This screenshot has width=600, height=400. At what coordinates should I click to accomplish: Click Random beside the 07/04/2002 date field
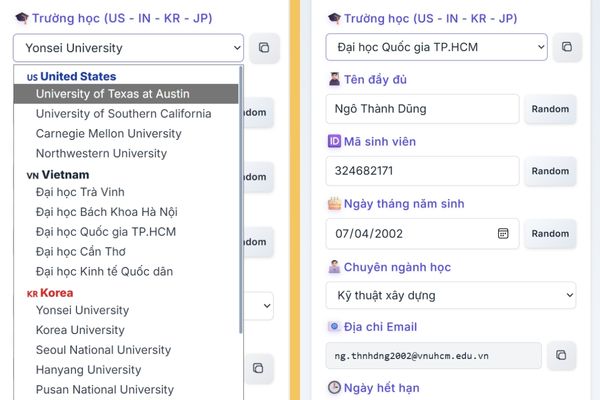(x=550, y=233)
